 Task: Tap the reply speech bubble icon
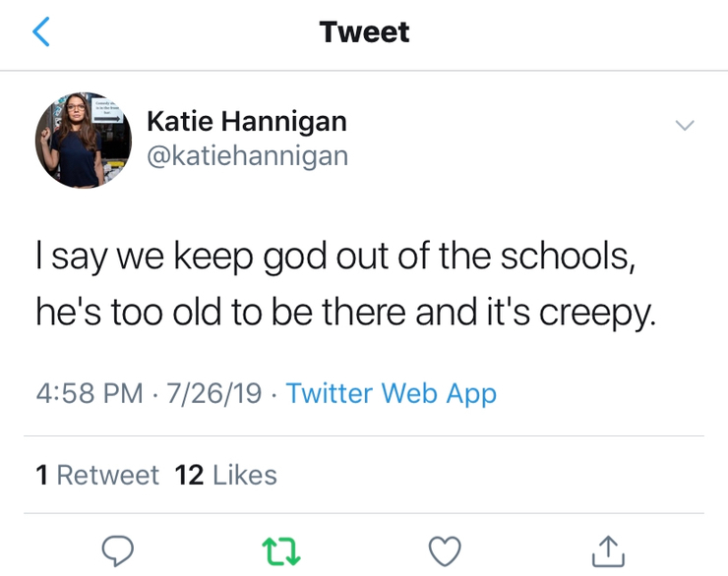[x=118, y=551]
